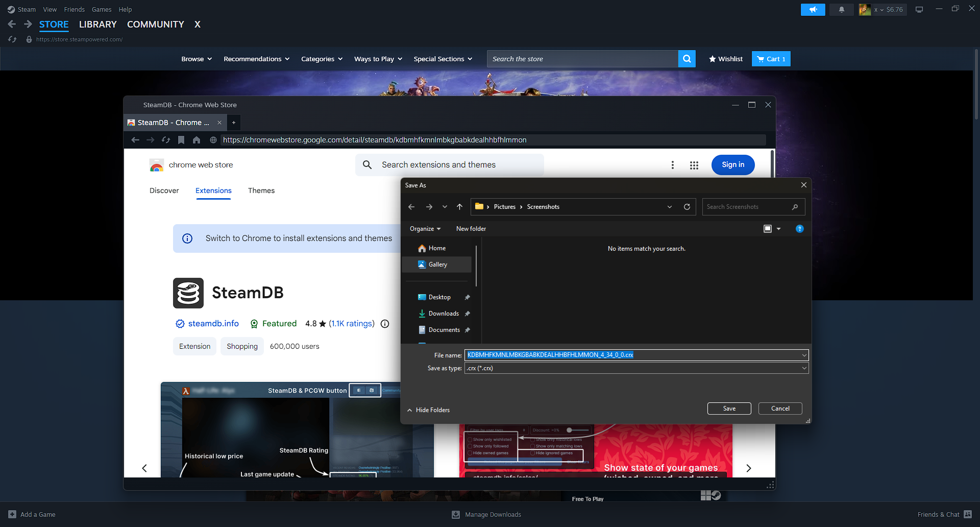Switch to the LIBRARY tab

click(98, 25)
